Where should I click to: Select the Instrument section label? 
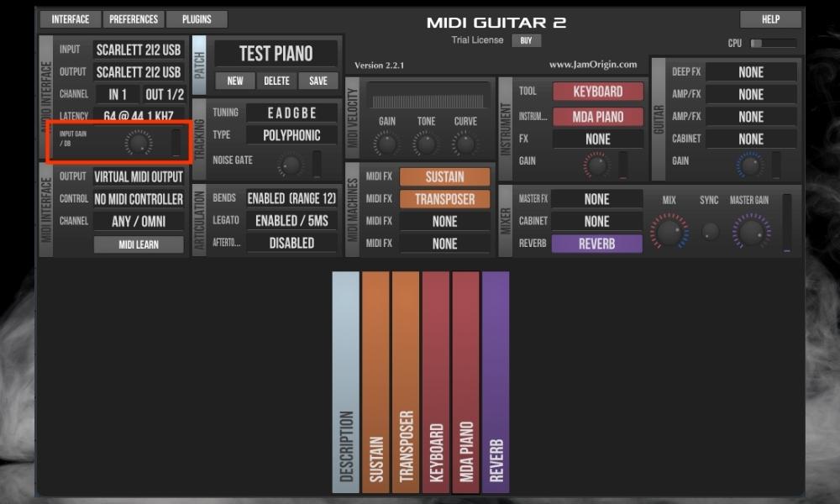pyautogui.click(x=506, y=129)
